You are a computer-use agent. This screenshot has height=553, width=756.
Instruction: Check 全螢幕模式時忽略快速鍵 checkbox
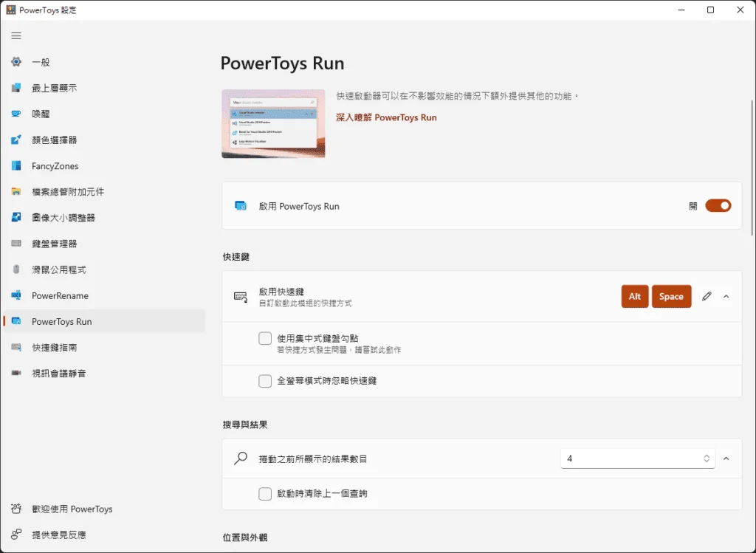[x=265, y=381]
